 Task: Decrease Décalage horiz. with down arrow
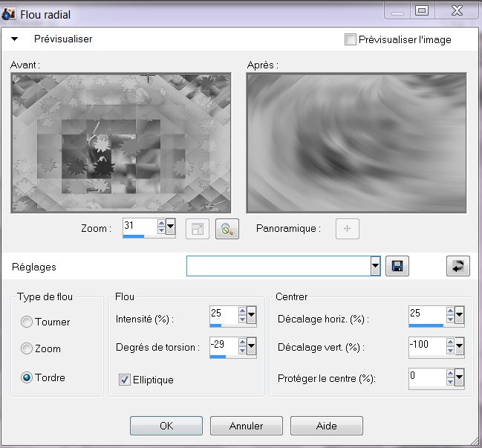450,319
